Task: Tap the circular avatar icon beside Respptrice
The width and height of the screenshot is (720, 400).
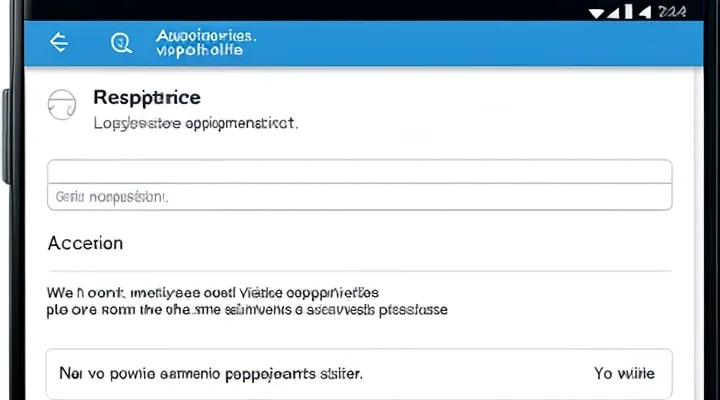Action: tap(62, 105)
